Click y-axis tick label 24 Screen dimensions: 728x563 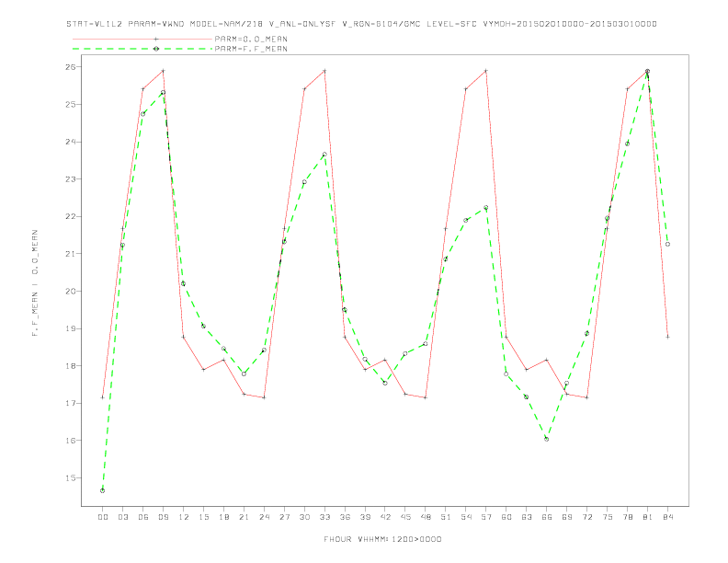click(x=71, y=142)
